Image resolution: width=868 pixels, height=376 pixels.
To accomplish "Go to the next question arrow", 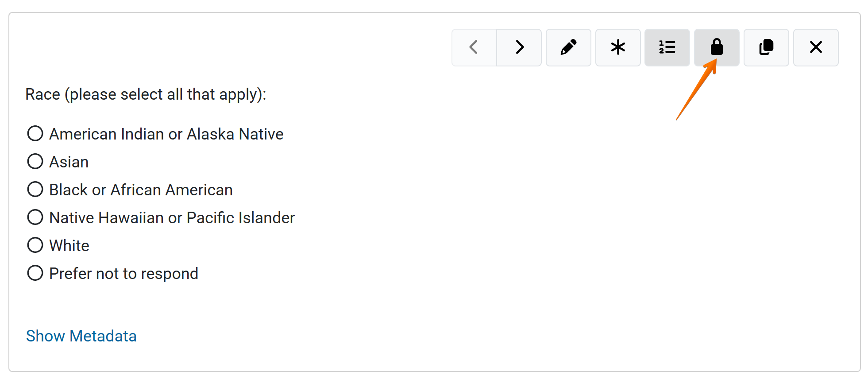I will 519,47.
